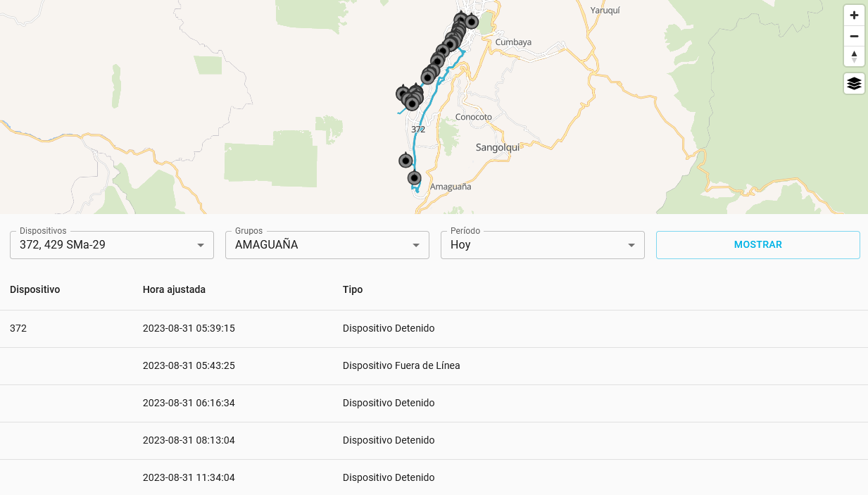Click the Cumbaya label on the map
The height and width of the screenshot is (495, 868).
(513, 42)
